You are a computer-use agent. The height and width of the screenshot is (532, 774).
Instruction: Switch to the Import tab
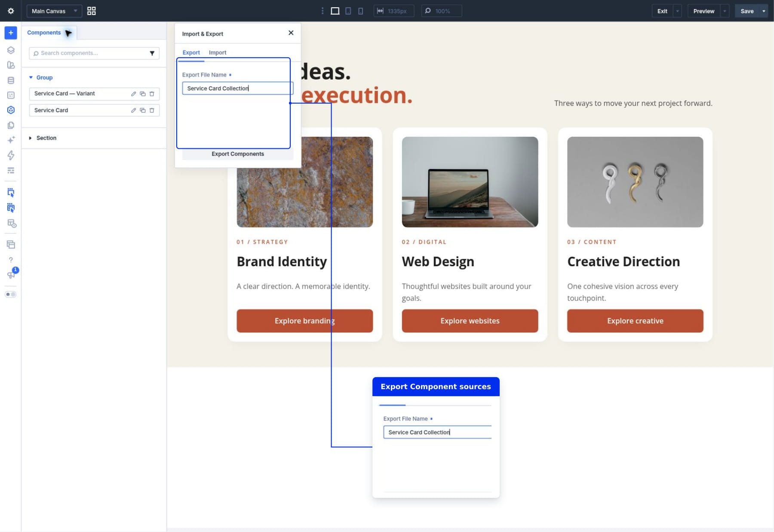point(218,52)
